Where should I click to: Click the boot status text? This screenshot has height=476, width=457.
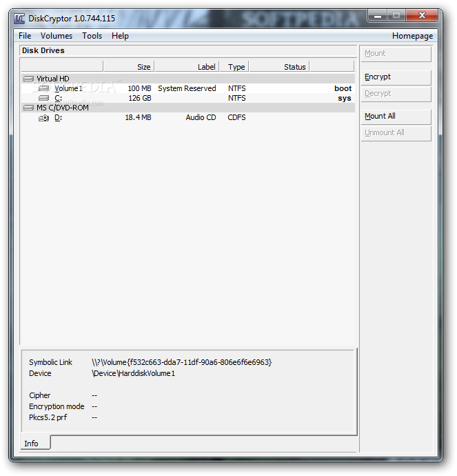(x=343, y=88)
